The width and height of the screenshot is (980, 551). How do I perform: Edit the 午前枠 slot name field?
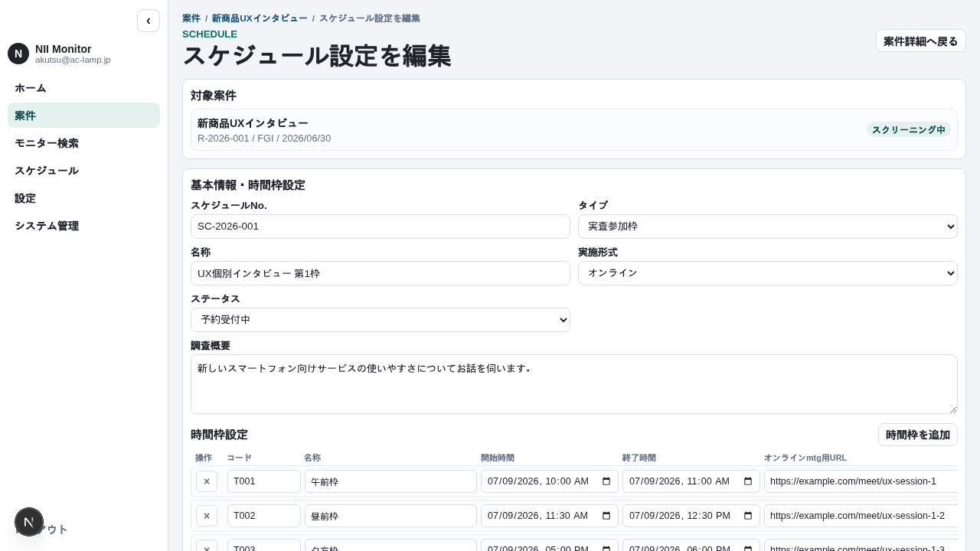pyautogui.click(x=390, y=481)
